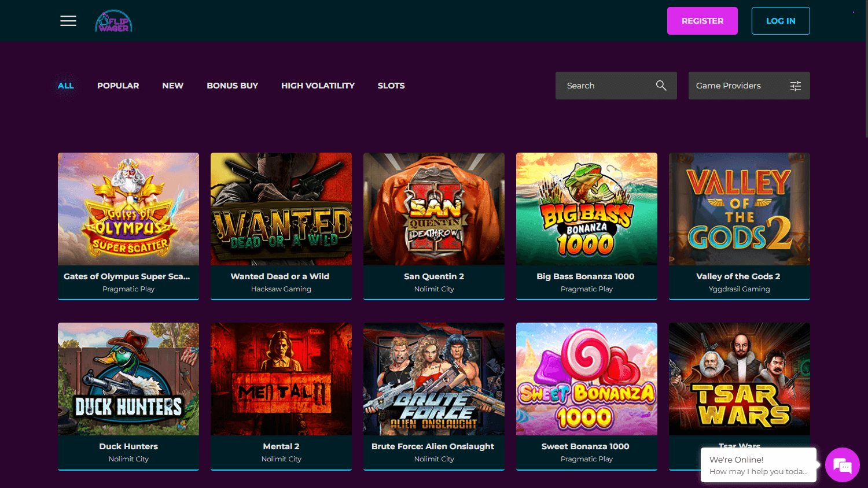Screen dimensions: 868x488
Task: Click the 'Sweet Bonanza 1000' title text
Action: tap(586, 446)
